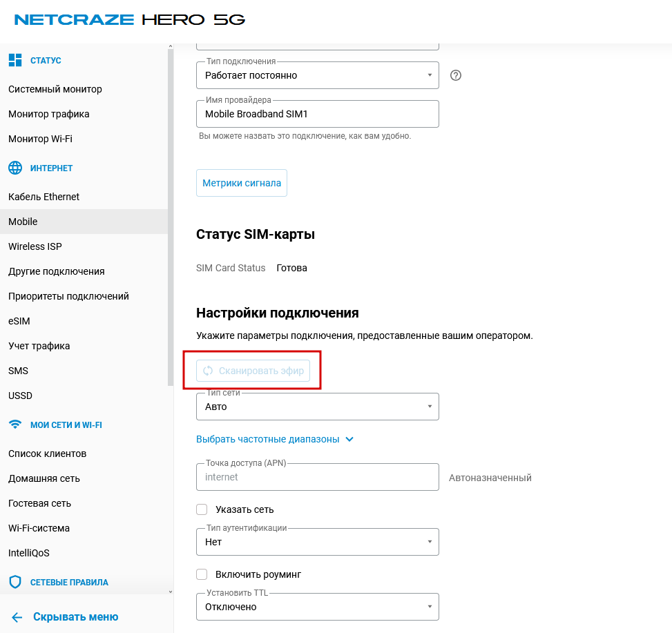Click the Метрики сигнала button
The height and width of the screenshot is (633, 672).
click(x=242, y=184)
